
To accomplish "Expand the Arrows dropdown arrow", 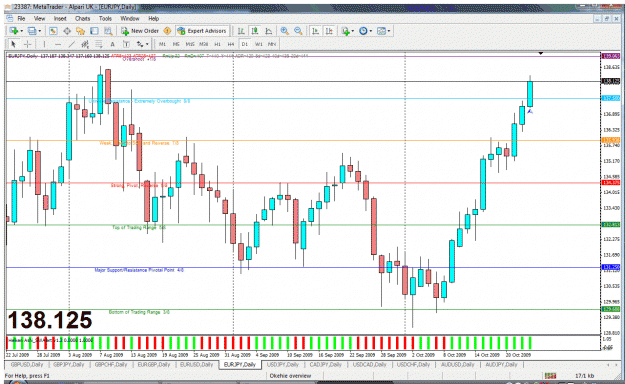I will [x=147, y=44].
